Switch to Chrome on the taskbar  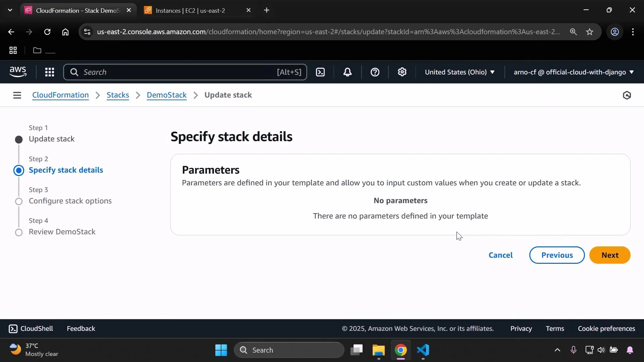[401, 350]
